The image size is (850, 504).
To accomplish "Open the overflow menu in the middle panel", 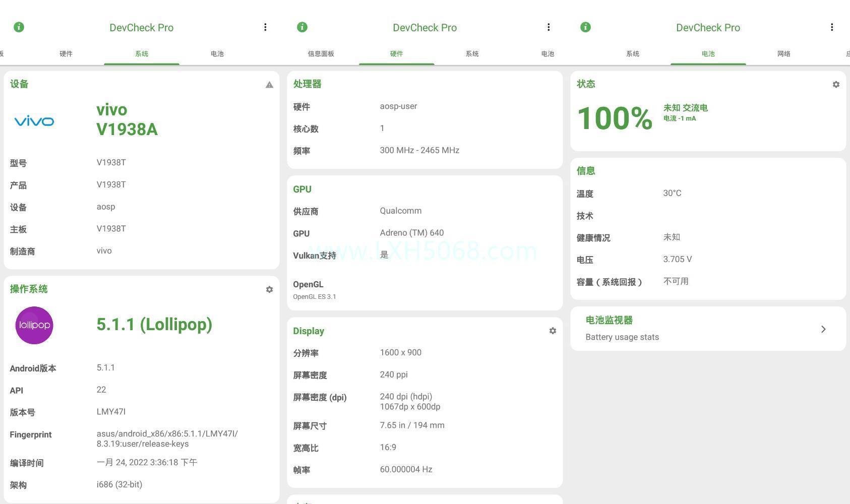I will pyautogui.click(x=549, y=27).
